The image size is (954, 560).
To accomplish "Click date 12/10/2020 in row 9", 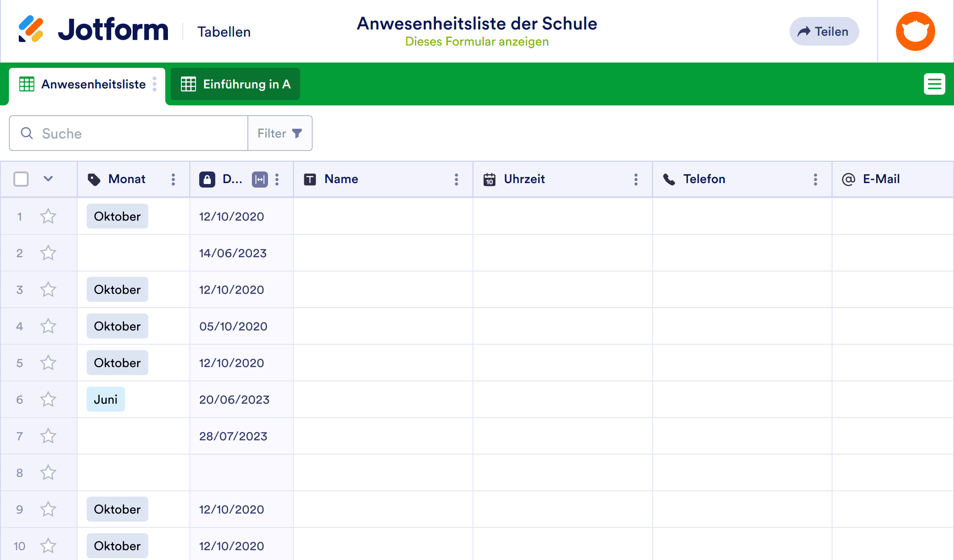I will pos(231,509).
